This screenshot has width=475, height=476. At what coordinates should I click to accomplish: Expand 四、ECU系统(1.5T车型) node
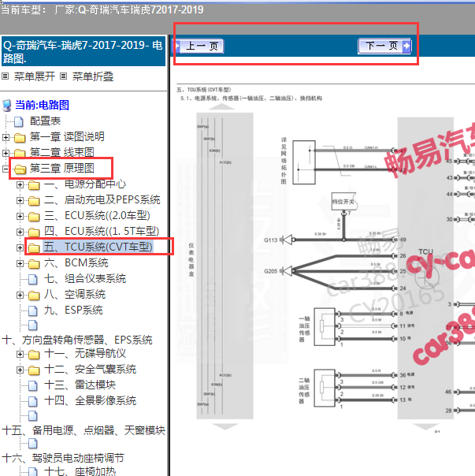point(20,232)
